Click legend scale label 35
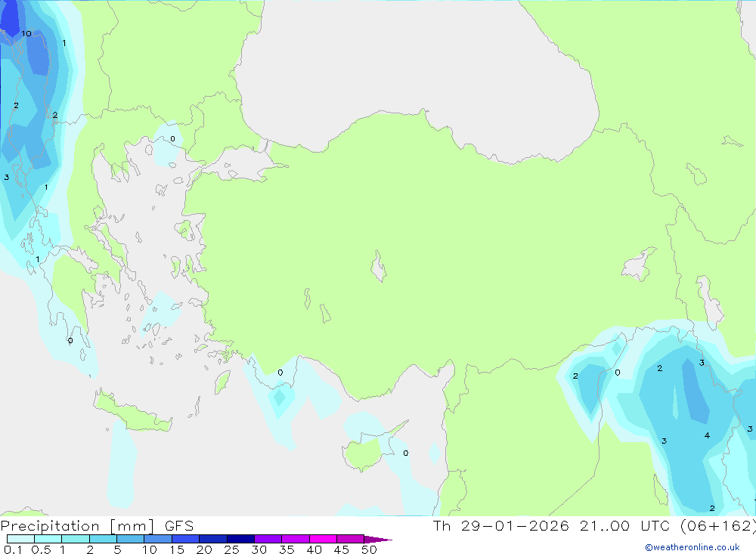The width and height of the screenshot is (756, 554). click(287, 549)
